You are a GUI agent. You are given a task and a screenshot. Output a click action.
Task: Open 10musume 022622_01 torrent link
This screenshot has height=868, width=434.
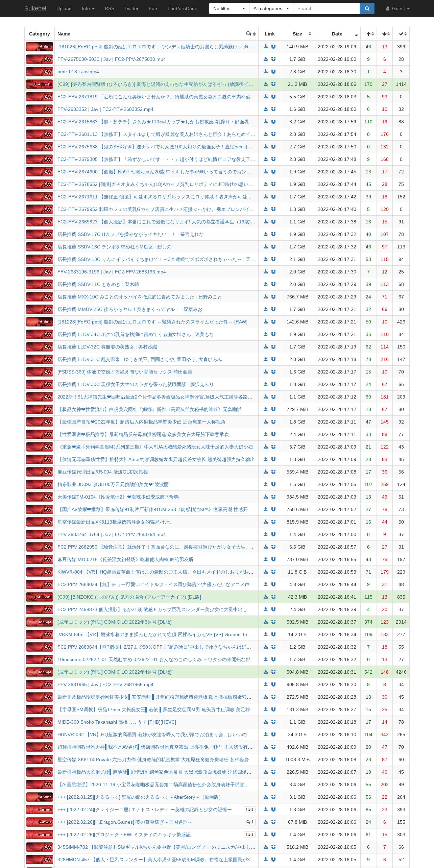[x=156, y=659]
